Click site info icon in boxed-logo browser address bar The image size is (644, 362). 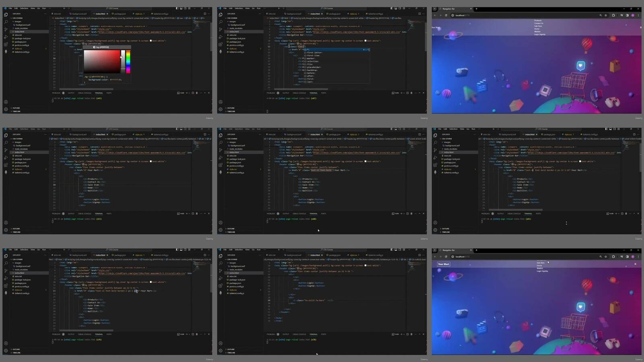click(x=452, y=257)
